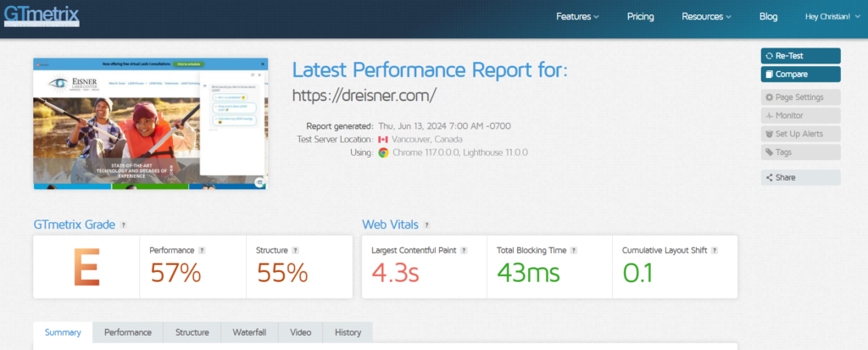Screen dimensions: 868x350
Task: Click the https://dreisner.com/ URL text
Action: [x=364, y=95]
